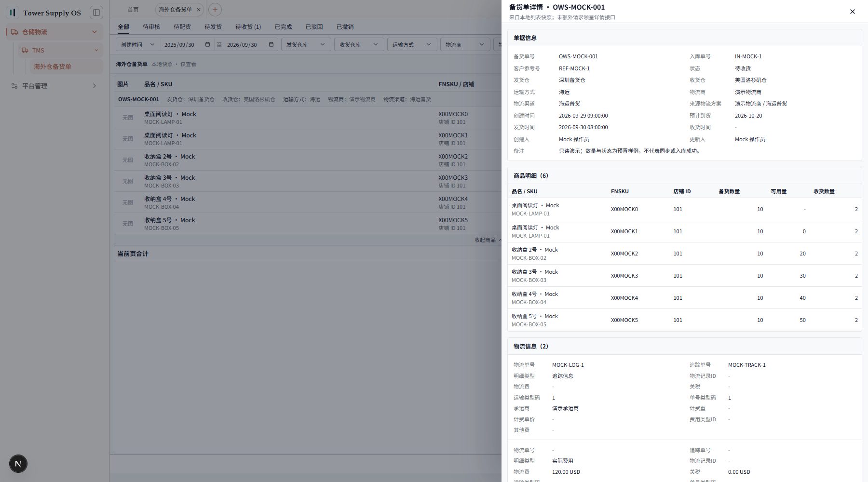This screenshot has width=868, height=482.
Task: Open the end date calendar picker icon
Action: coord(271,45)
